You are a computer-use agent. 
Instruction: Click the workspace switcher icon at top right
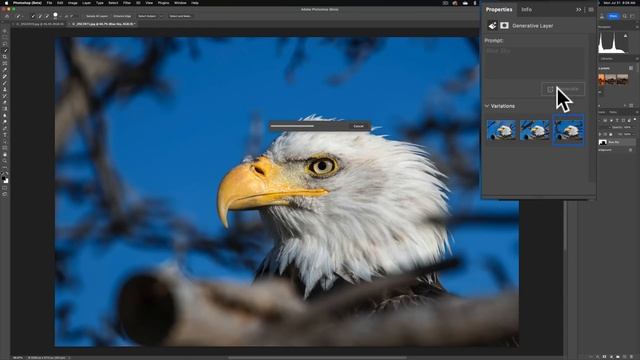[x=633, y=16]
